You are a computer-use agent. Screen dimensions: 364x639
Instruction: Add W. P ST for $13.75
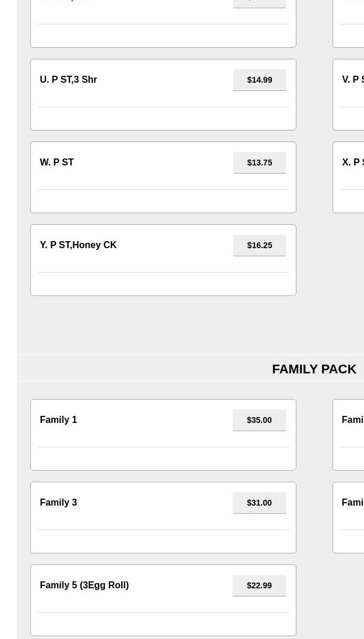(x=259, y=163)
